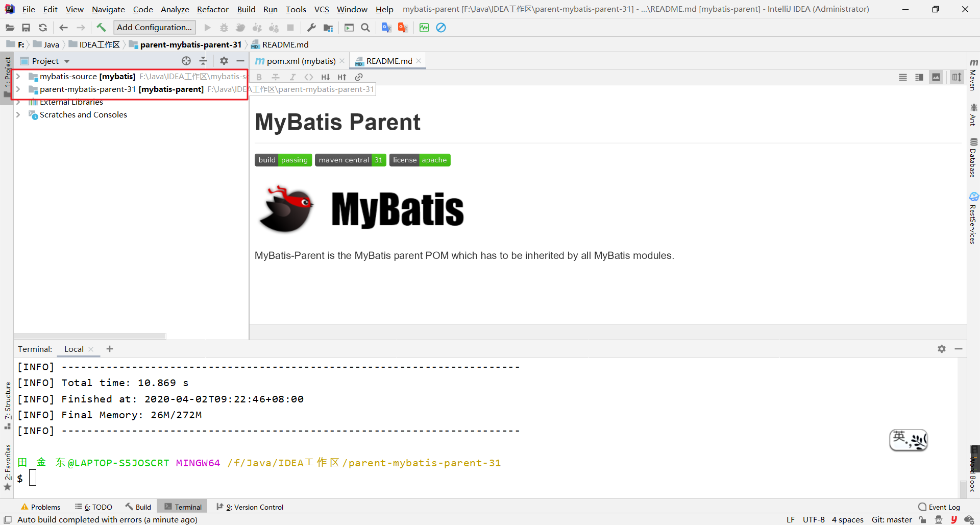
Task: Click breadcrumb IDEA工作区 folder
Action: click(94, 44)
